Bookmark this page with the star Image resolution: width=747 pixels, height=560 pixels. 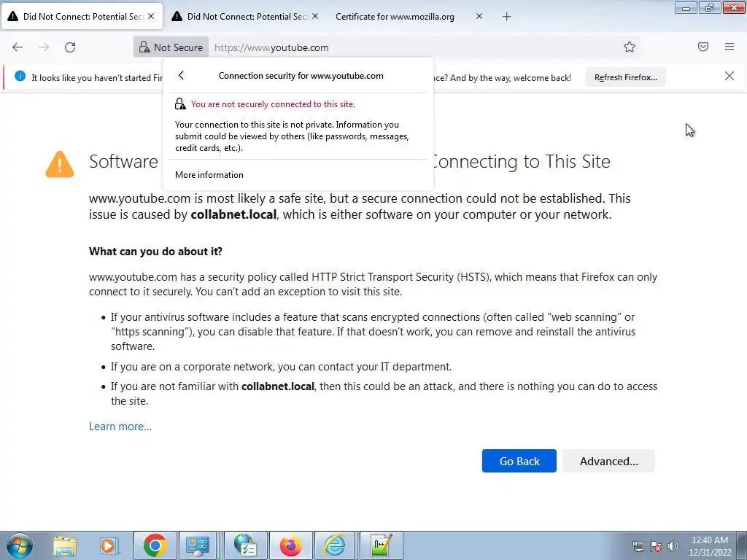630,47
